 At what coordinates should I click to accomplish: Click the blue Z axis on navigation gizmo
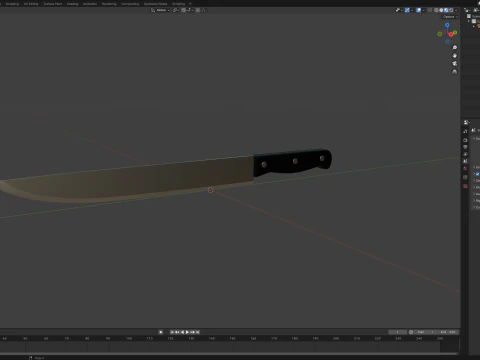pyautogui.click(x=447, y=25)
